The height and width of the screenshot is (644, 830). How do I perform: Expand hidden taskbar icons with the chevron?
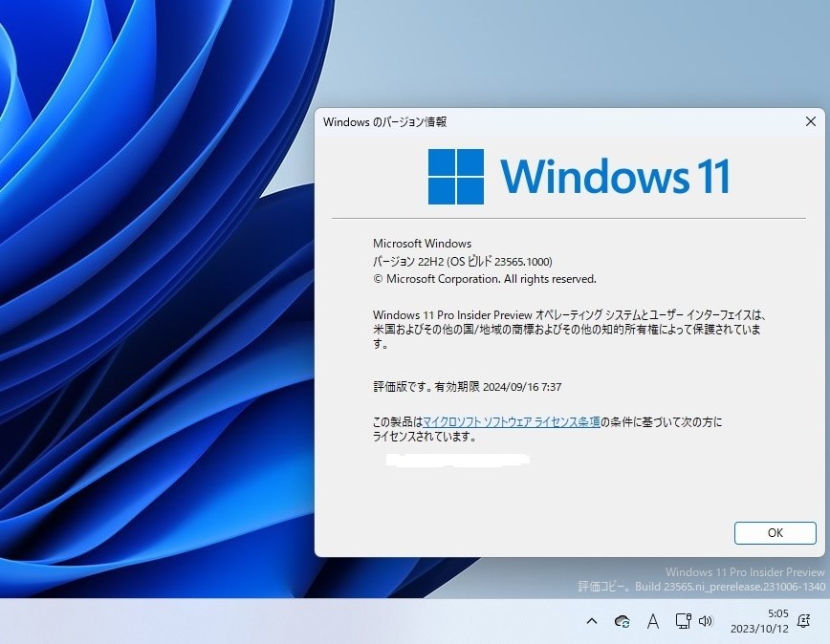point(592,621)
